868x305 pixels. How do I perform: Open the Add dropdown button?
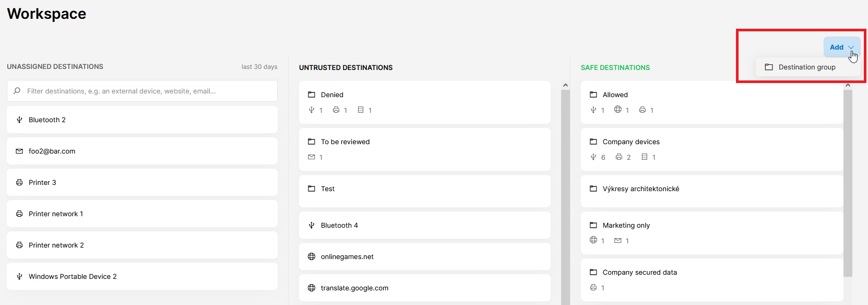[841, 47]
